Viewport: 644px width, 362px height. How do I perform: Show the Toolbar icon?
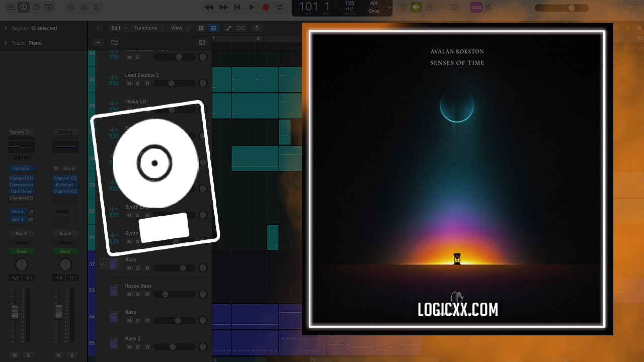pyautogui.click(x=49, y=7)
